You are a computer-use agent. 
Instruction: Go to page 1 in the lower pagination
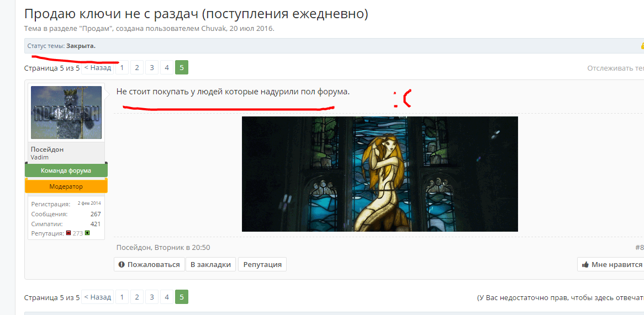(x=122, y=297)
